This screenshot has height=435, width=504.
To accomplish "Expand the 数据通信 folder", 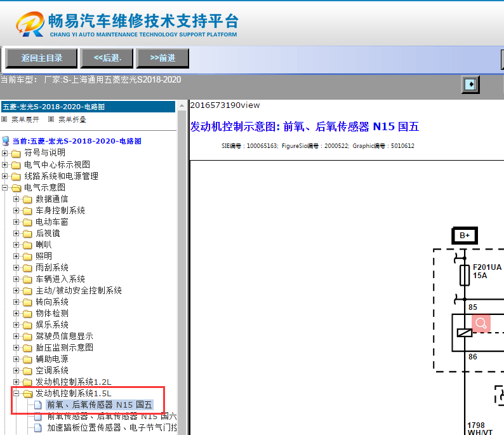I will tap(16, 199).
